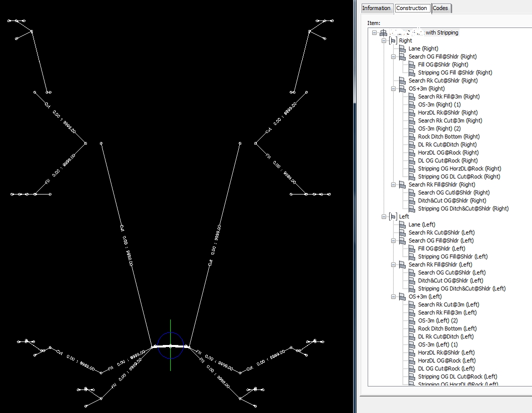Click the component icon for Stripping OG Fill@Shldr (Left)

click(x=412, y=256)
